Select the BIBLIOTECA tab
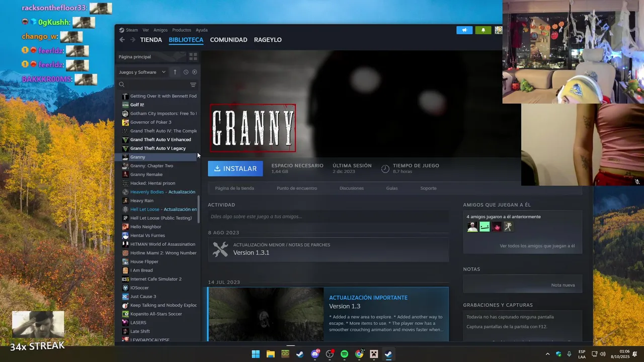The width and height of the screenshot is (644, 362). [x=186, y=40]
